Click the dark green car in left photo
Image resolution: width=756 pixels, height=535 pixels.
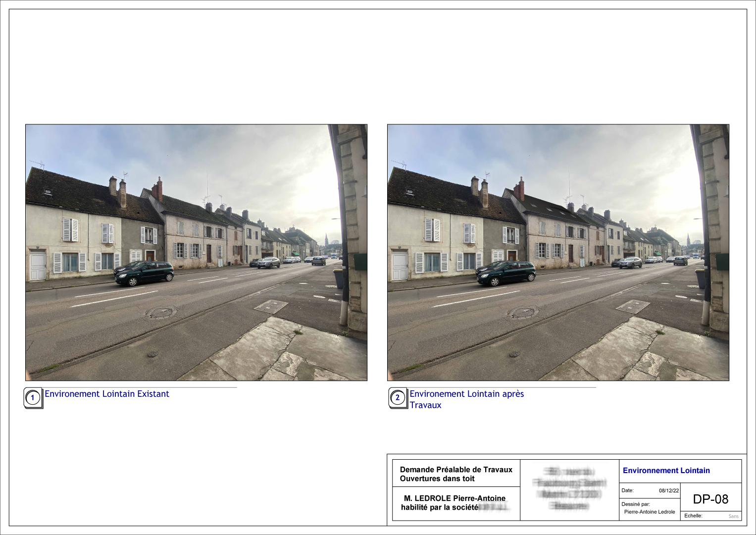click(144, 273)
